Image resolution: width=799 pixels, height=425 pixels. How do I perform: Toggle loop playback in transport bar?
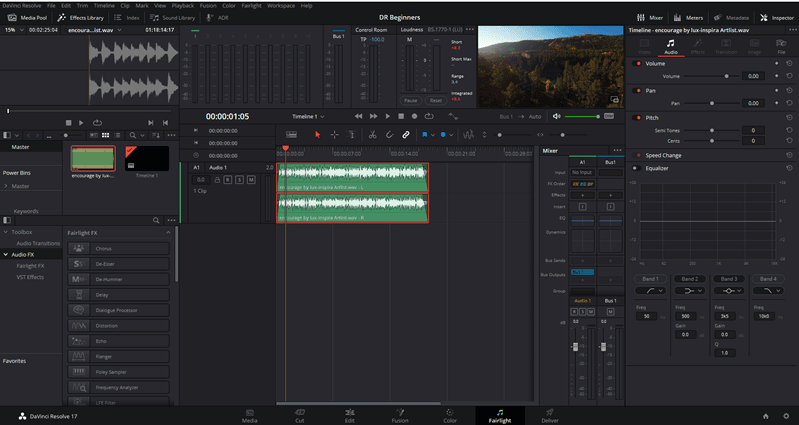(x=429, y=116)
